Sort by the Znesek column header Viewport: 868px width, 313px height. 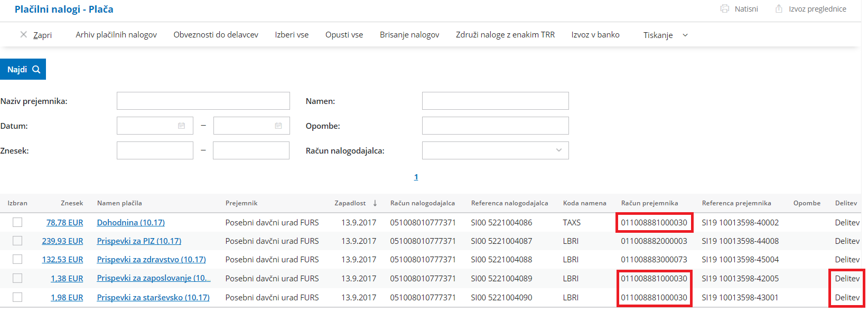72,203
